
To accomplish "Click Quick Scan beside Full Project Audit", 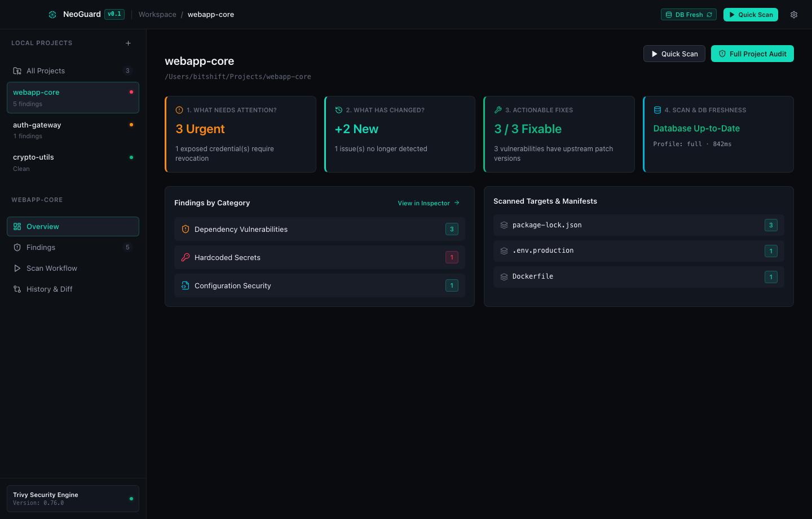I will point(674,54).
